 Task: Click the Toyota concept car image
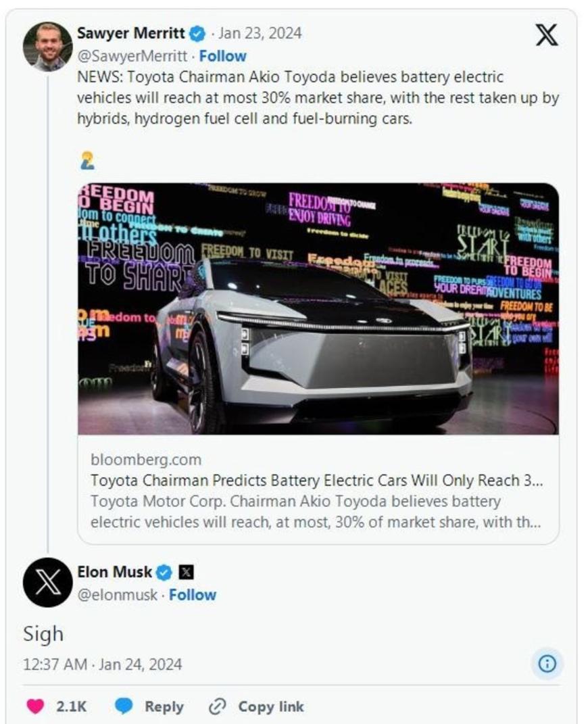coord(318,308)
